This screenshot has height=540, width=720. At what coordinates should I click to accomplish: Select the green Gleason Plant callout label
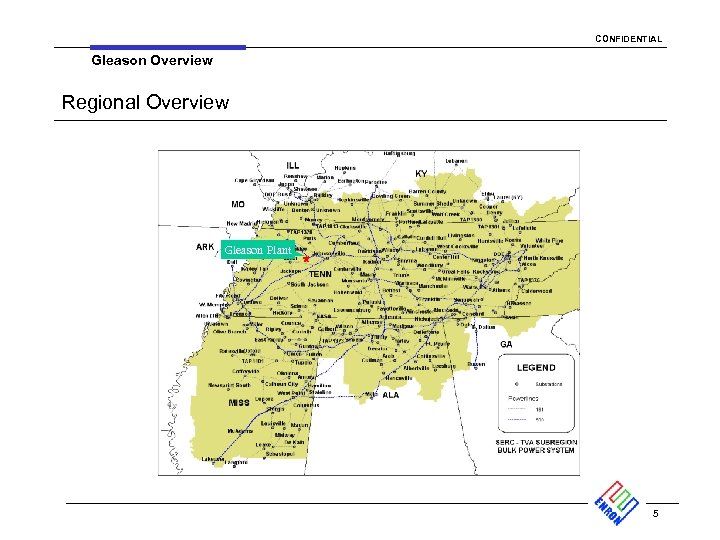click(258, 250)
